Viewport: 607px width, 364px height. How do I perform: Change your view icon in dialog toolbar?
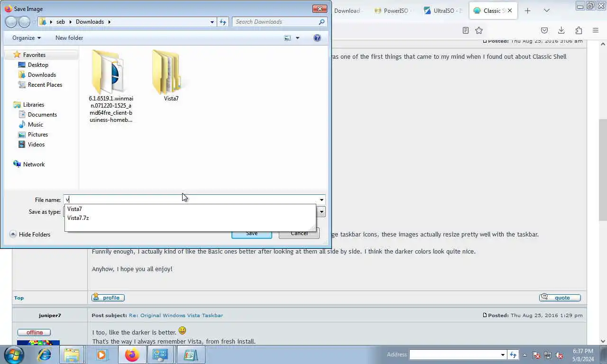pyautogui.click(x=287, y=38)
